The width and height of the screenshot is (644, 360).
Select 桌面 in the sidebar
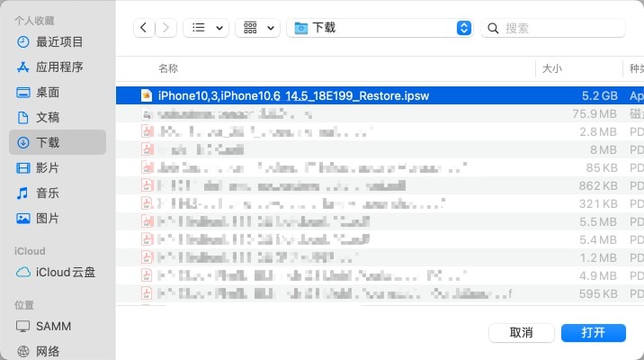click(58, 93)
